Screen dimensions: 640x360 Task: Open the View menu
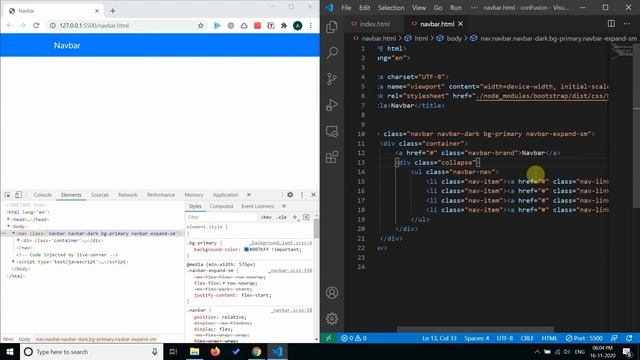tap(419, 8)
